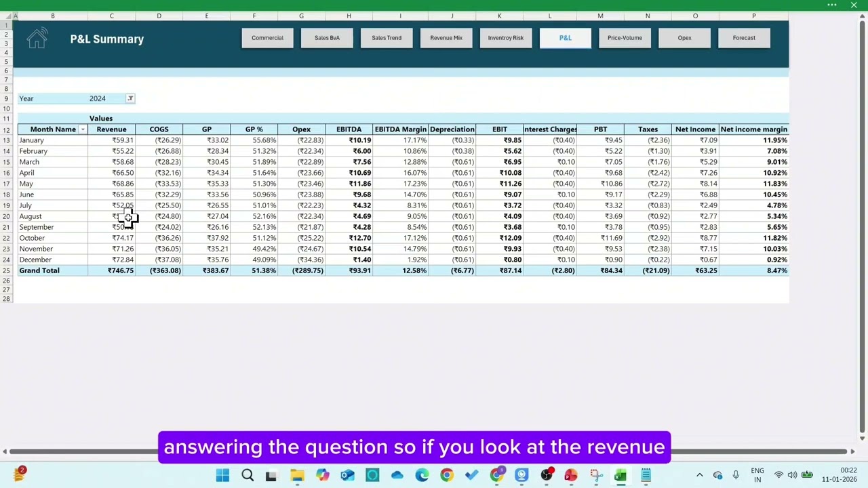Open Task View on the taskbar
The image size is (868, 488).
271,476
